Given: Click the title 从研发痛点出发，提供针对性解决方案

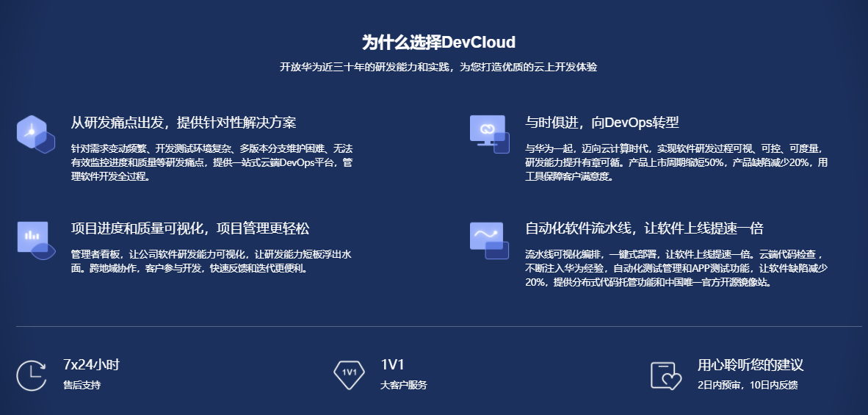Looking at the screenshot, I should [184, 122].
